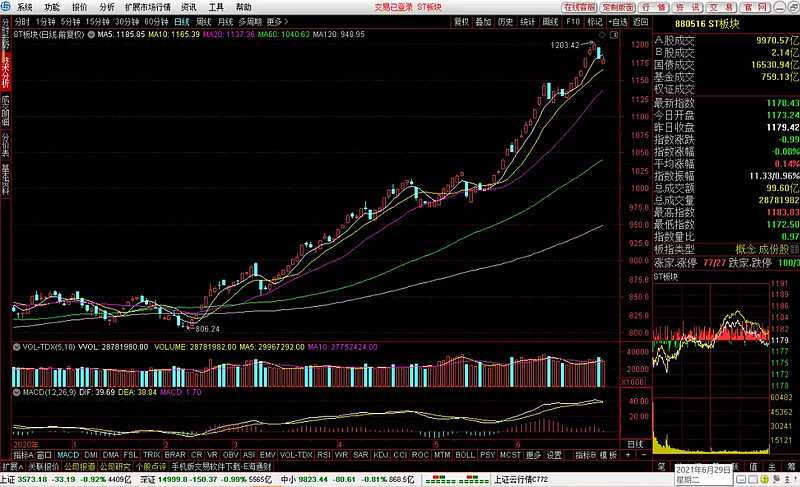The width and height of the screenshot is (800, 487).
Task: Click 更多 in the indicator bar
Action: [x=533, y=455]
